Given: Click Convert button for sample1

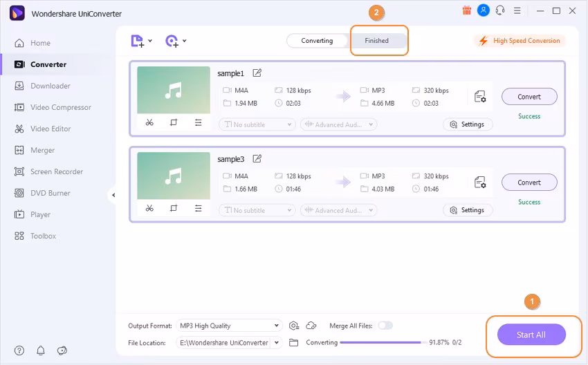Looking at the screenshot, I should tap(529, 97).
